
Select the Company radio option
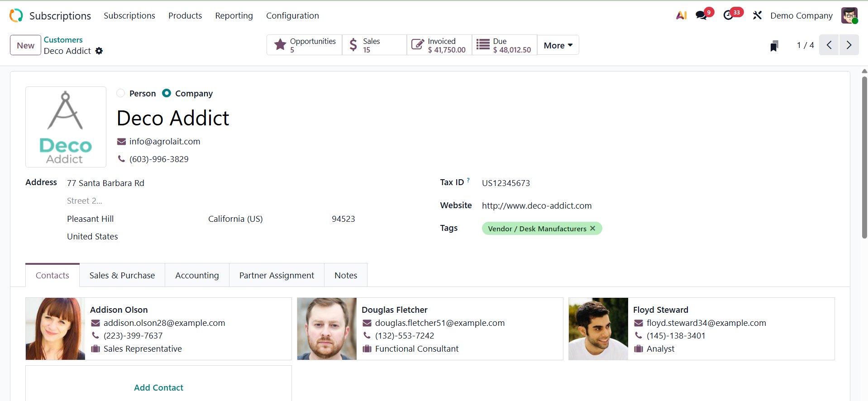click(167, 93)
